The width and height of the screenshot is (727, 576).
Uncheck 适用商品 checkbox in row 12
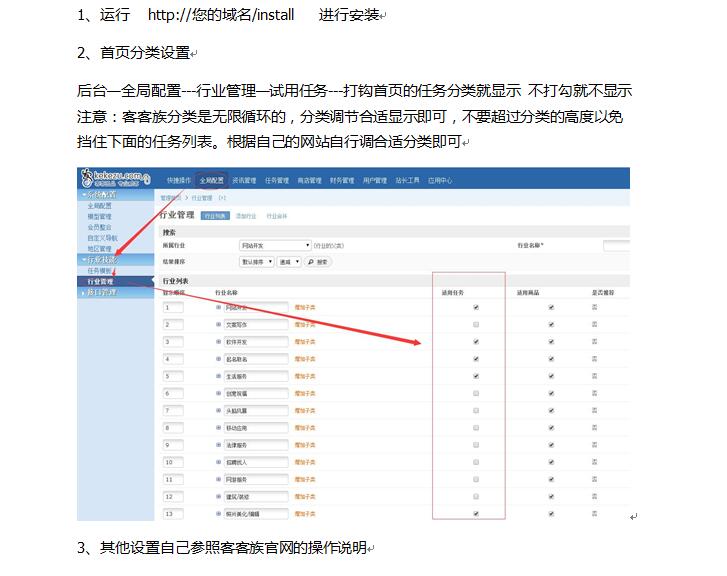point(551,496)
